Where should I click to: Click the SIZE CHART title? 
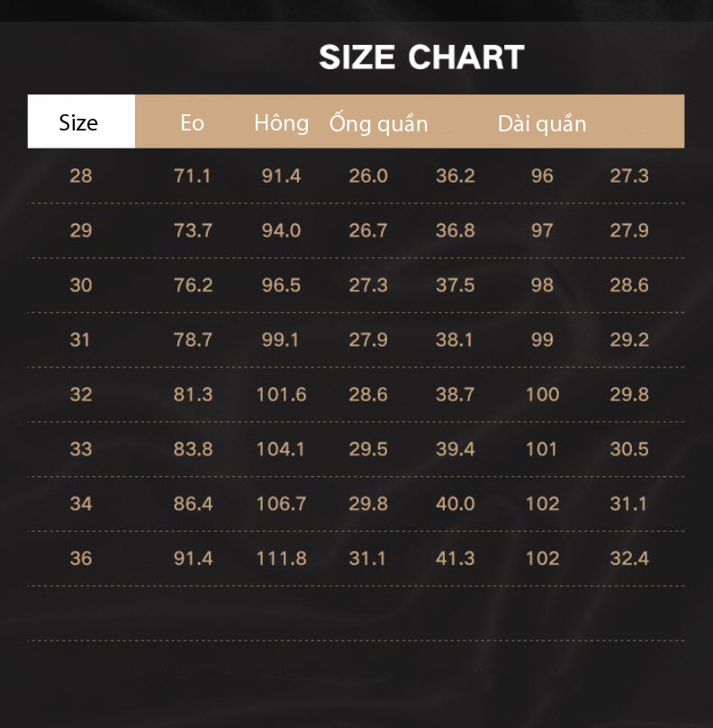421,57
